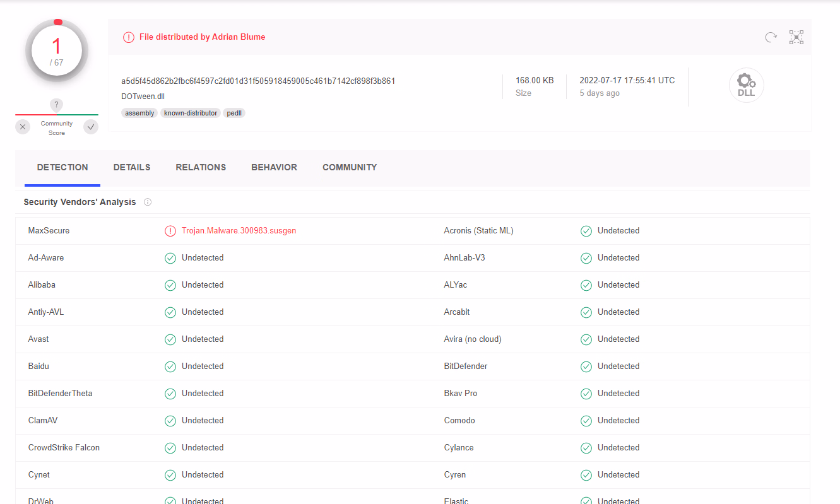Click the Antiy-AVL vendor name

click(46, 312)
